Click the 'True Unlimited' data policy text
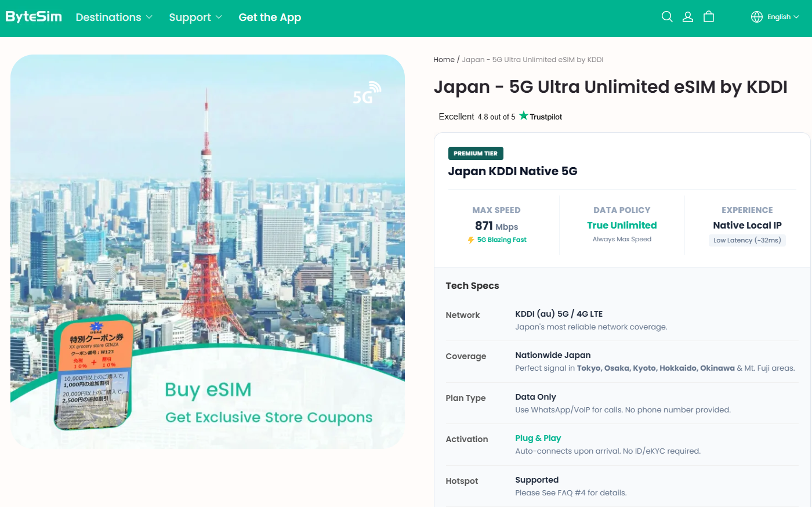This screenshot has height=507, width=812. 622,225
